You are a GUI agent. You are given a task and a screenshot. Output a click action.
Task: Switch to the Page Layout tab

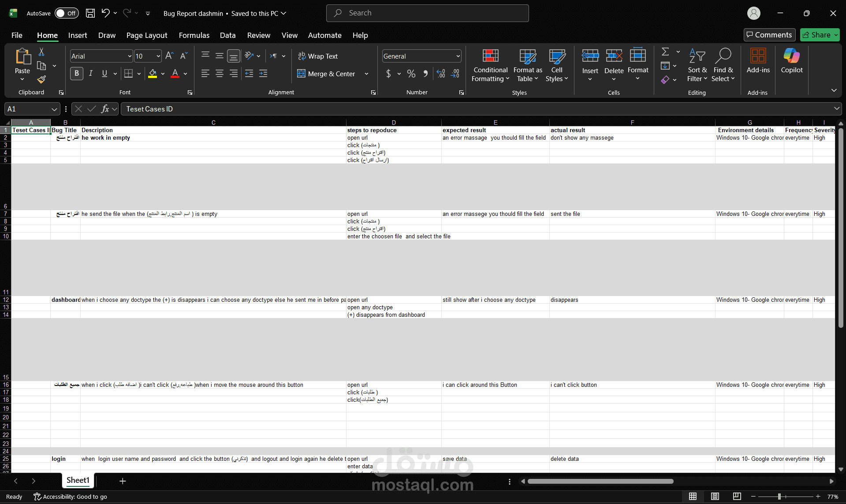point(147,35)
